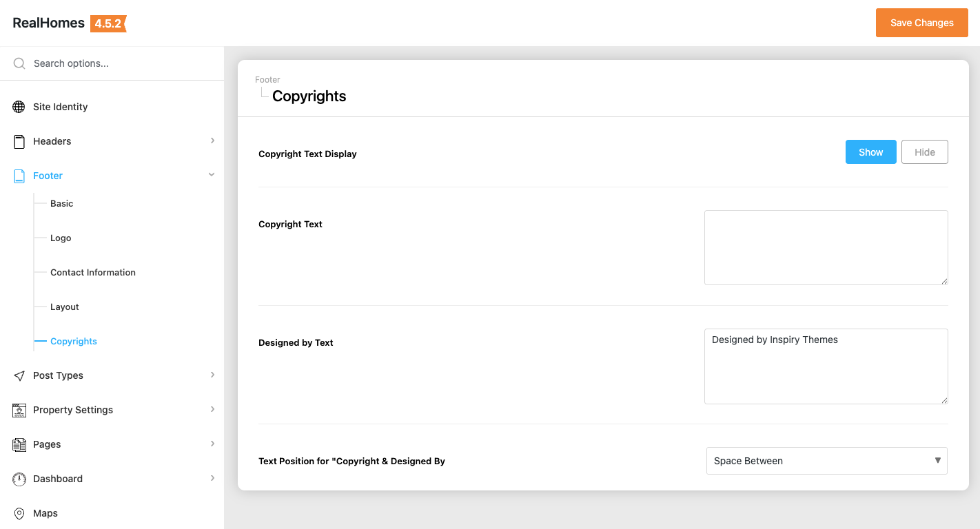The width and height of the screenshot is (980, 529).
Task: Set Copyright Text Display to Show
Action: click(870, 152)
